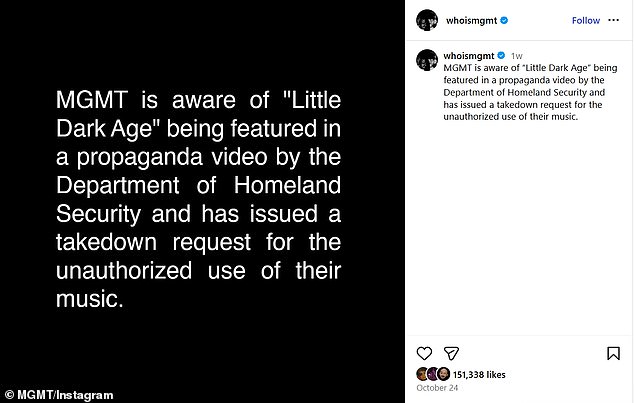Click the MGMT statement image
634x403 pixels.
[202, 200]
